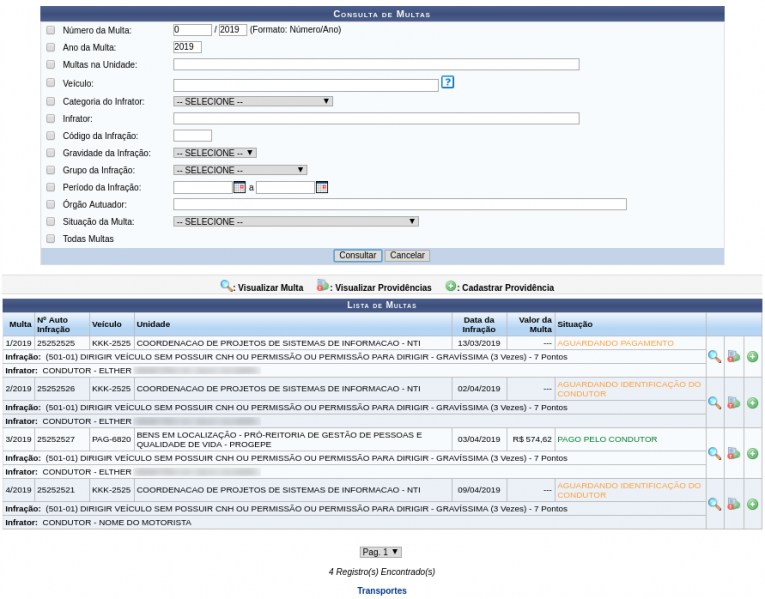This screenshot has height=599, width=765.
Task: Open the Pag. 1 page selector
Action: coord(380,552)
